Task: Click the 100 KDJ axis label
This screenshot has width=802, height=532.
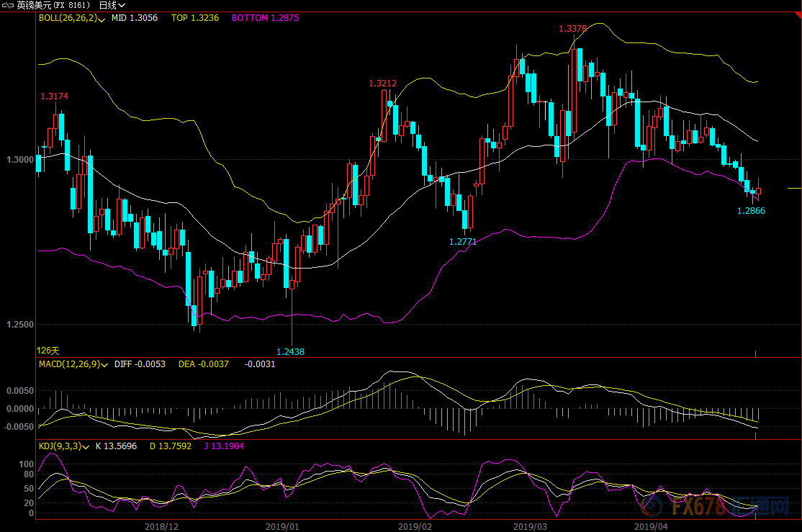Action: [x=26, y=464]
